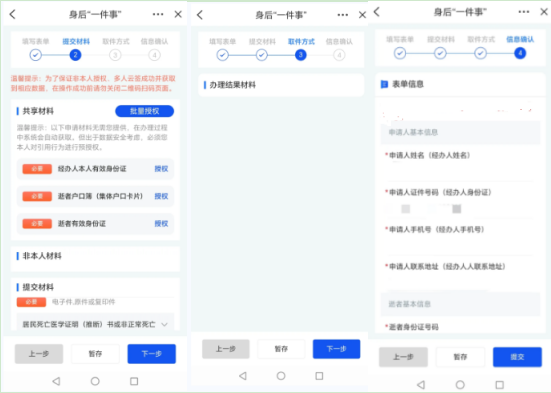Select step 4 circle in middle screen
551x393 pixels.
click(339, 55)
